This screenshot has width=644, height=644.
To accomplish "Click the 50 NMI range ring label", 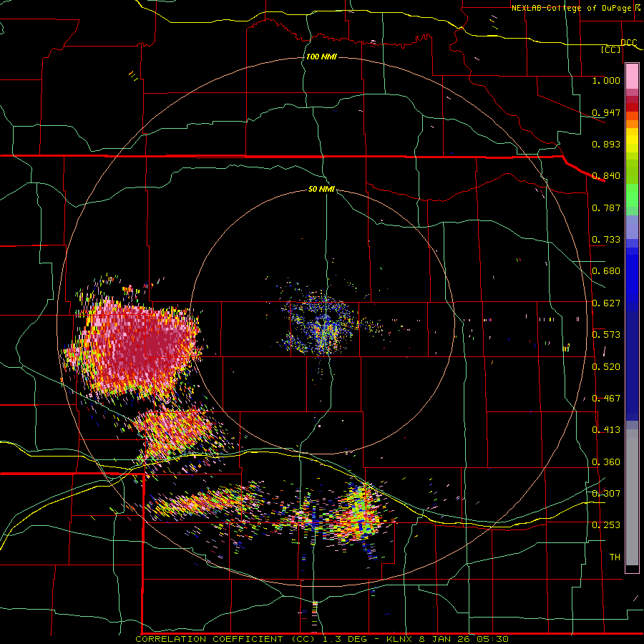I will 321,189.
